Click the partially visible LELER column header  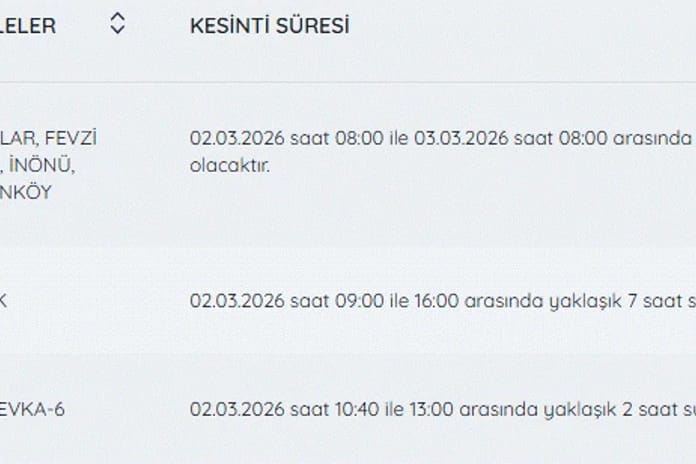[28, 26]
